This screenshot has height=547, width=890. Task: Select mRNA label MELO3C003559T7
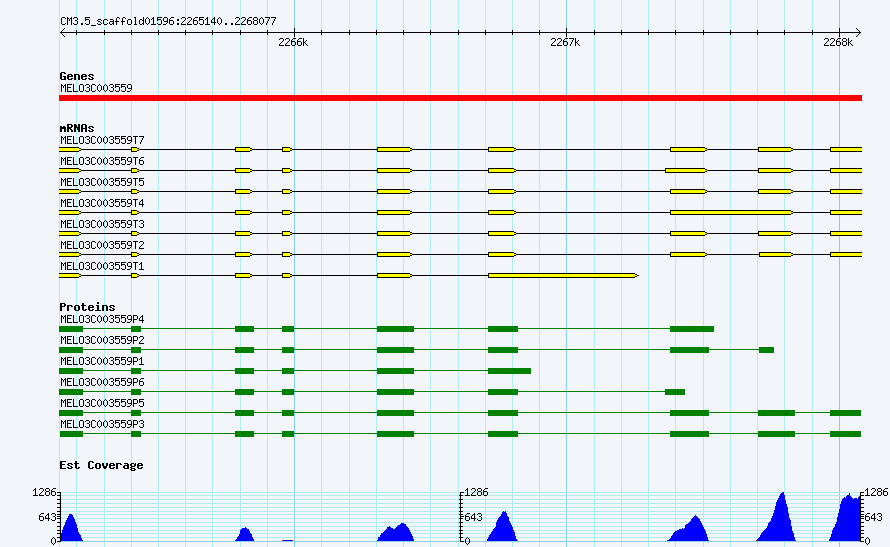(102, 140)
